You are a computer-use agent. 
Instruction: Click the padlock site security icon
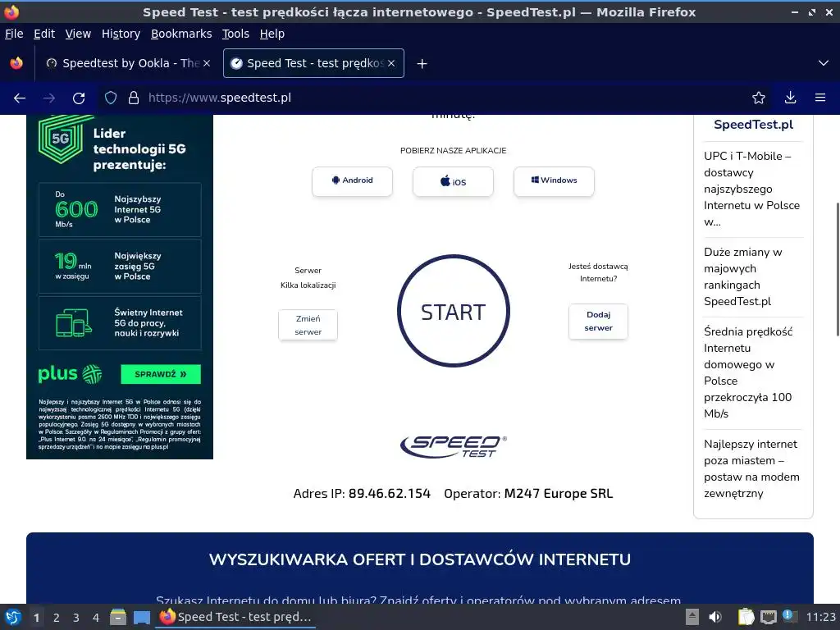(134, 98)
